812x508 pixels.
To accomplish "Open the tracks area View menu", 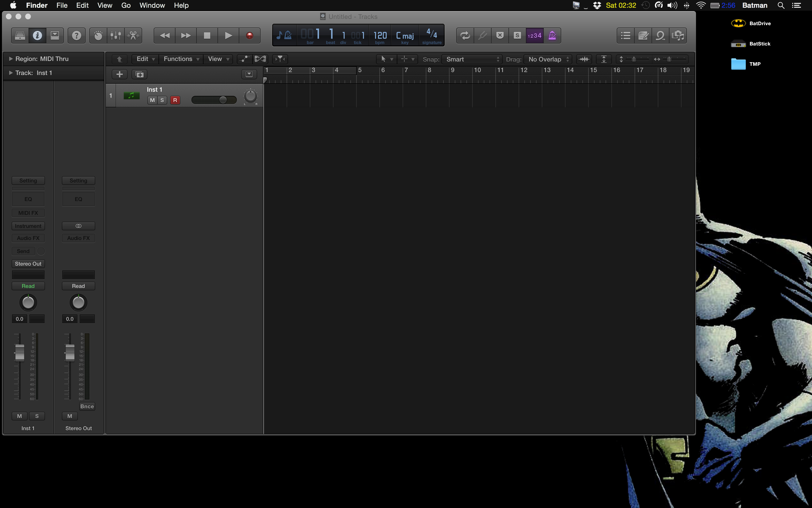I will 218,59.
